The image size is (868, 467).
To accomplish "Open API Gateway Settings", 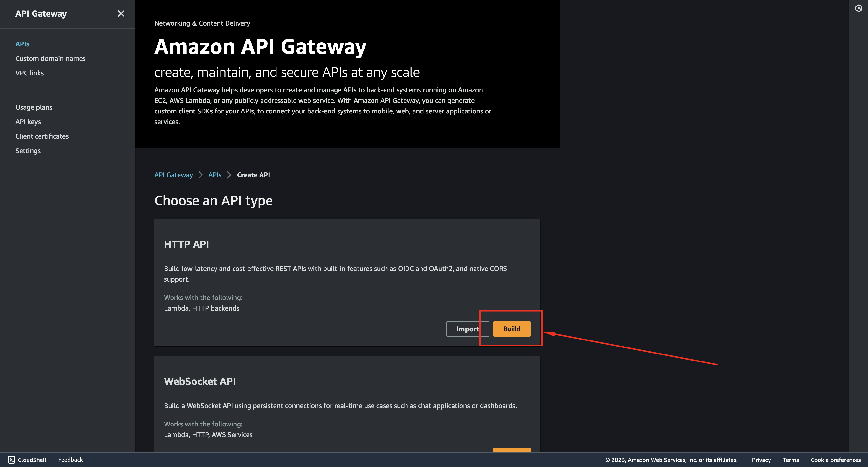I will point(28,150).
